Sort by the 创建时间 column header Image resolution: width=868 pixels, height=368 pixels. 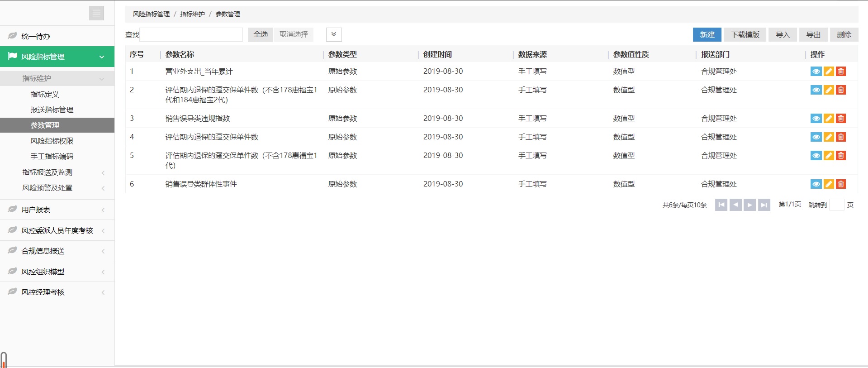(437, 54)
